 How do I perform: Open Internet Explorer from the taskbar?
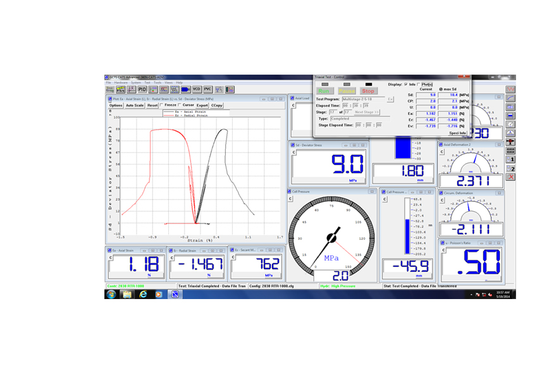[144, 295]
